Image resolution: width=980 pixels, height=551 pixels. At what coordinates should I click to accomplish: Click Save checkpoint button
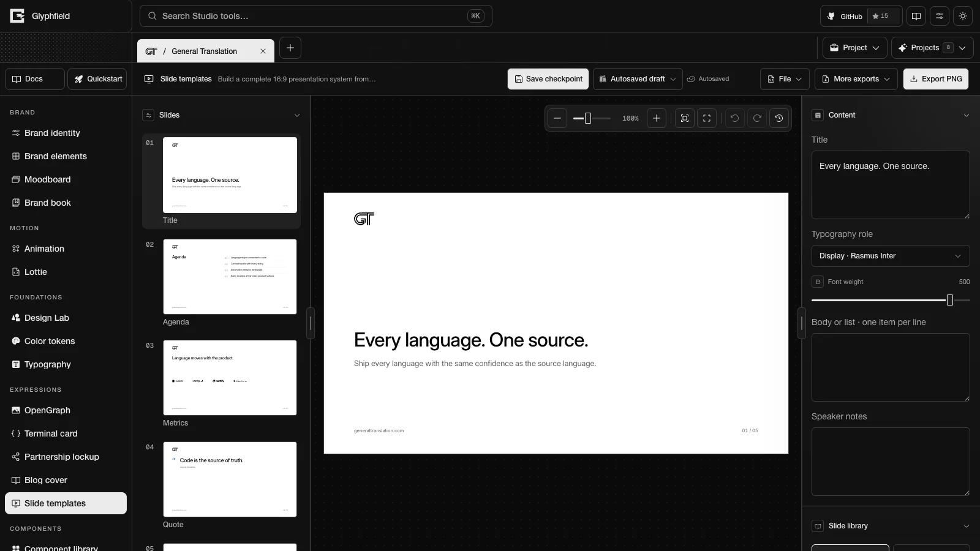(548, 79)
